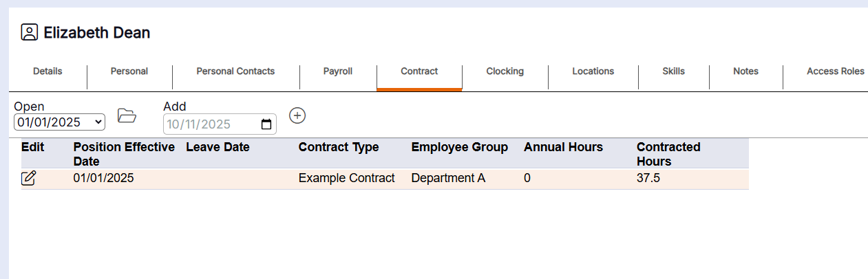The image size is (868, 279).
Task: Select the Contract tab
Action: (419, 71)
